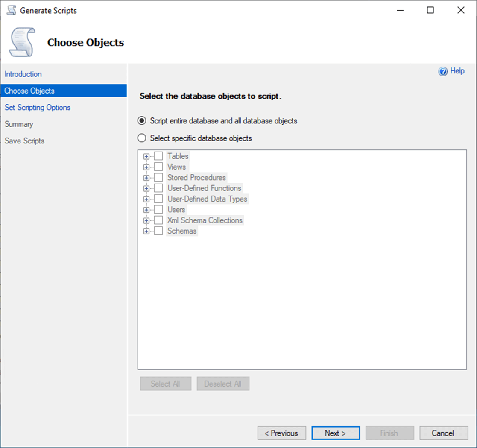Check the Xml Schema Collections checkbox
Screen dimensions: 477x448
[x=158, y=220]
